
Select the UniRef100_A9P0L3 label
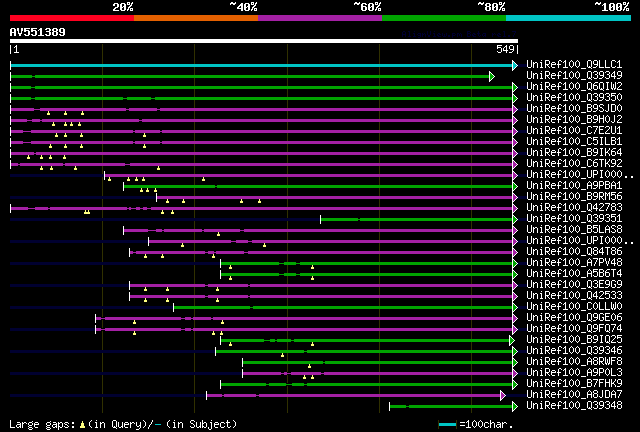(x=574, y=373)
